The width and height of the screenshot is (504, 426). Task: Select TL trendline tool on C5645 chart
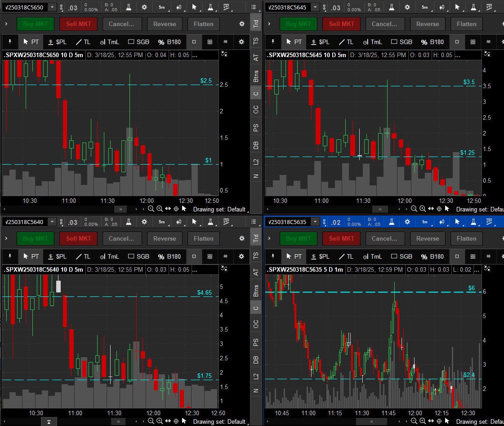coord(346,42)
